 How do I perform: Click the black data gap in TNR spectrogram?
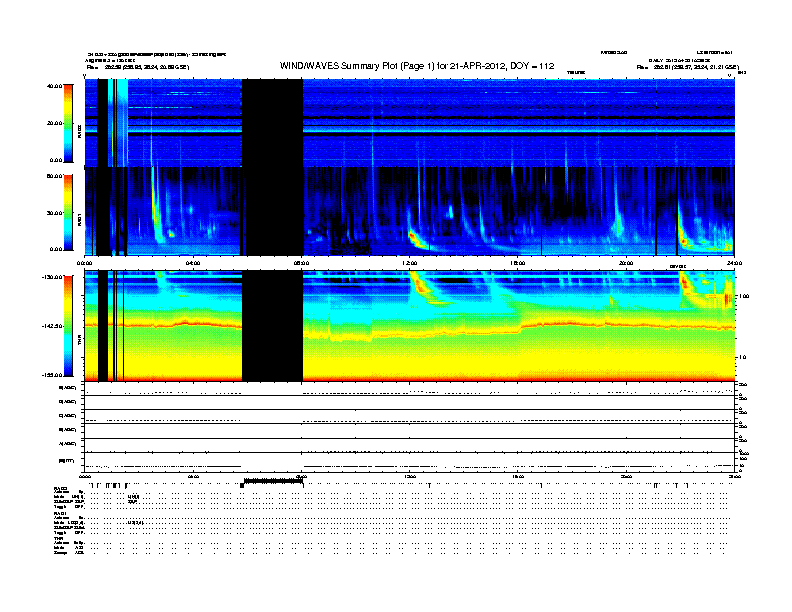(272, 326)
